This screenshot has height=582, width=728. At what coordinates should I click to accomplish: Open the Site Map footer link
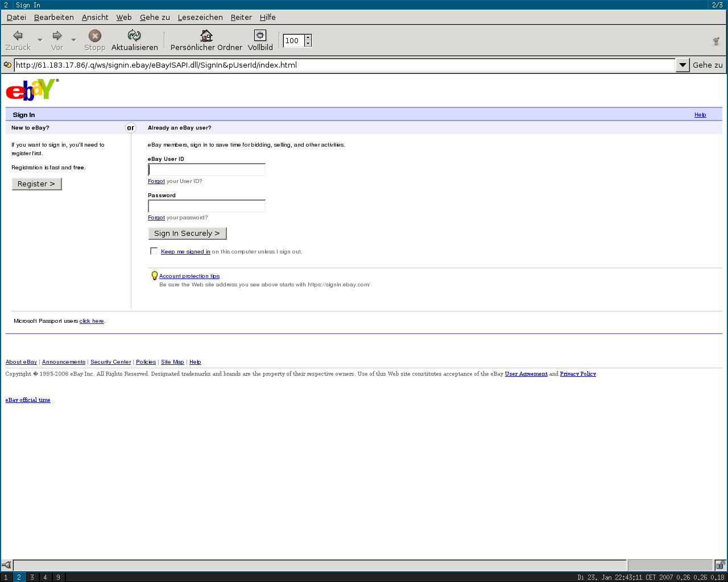[x=172, y=362]
